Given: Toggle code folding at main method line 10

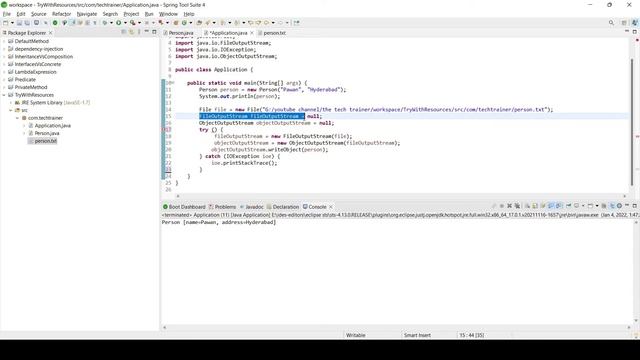Looking at the screenshot, I should point(173,83).
